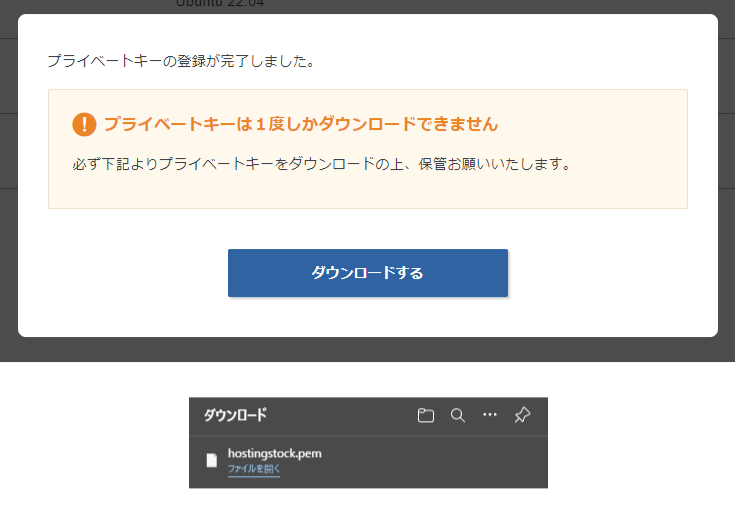Click the orange exclamation warning icon
735x513 pixels.
pos(84,124)
